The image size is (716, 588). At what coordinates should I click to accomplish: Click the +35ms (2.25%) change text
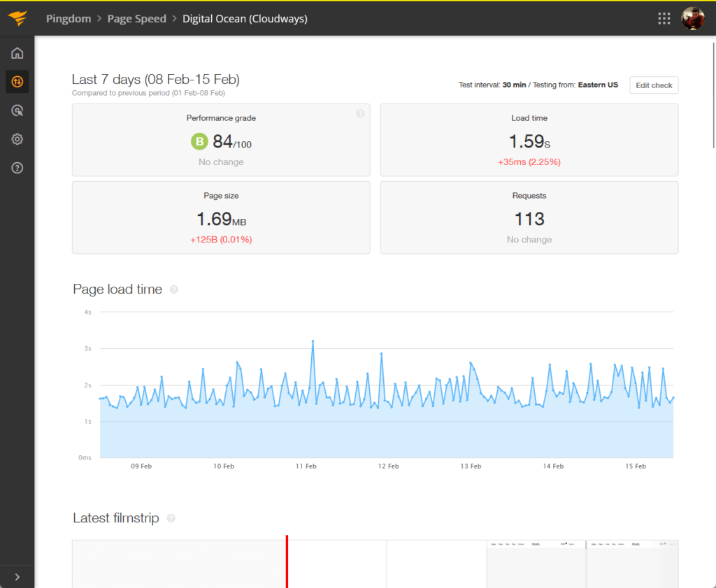529,162
